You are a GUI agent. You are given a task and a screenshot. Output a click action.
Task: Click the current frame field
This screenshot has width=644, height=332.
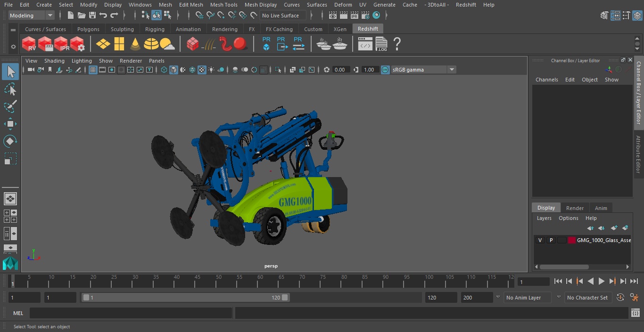click(534, 282)
